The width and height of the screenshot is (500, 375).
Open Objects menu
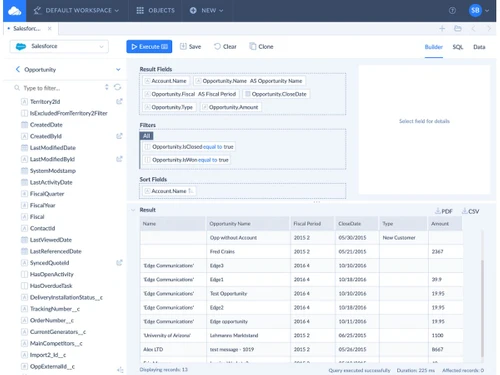point(156,11)
